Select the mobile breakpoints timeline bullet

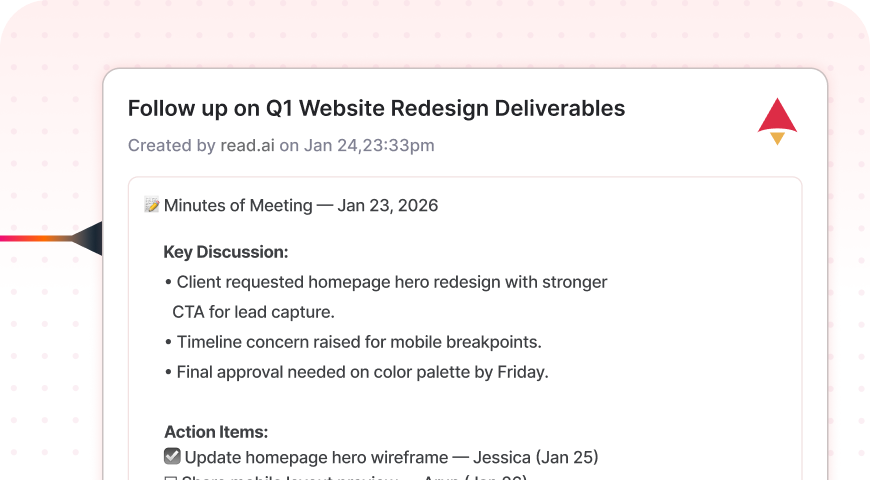click(x=358, y=342)
